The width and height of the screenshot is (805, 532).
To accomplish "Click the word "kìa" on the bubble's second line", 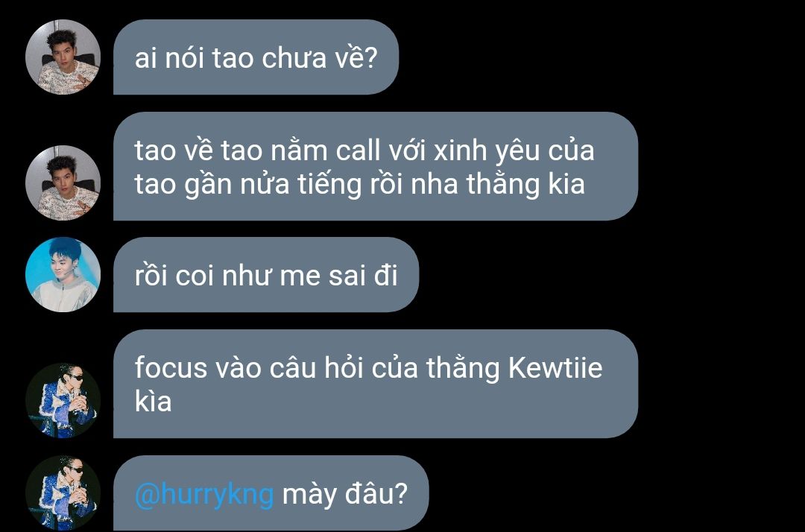I will 153,401.
